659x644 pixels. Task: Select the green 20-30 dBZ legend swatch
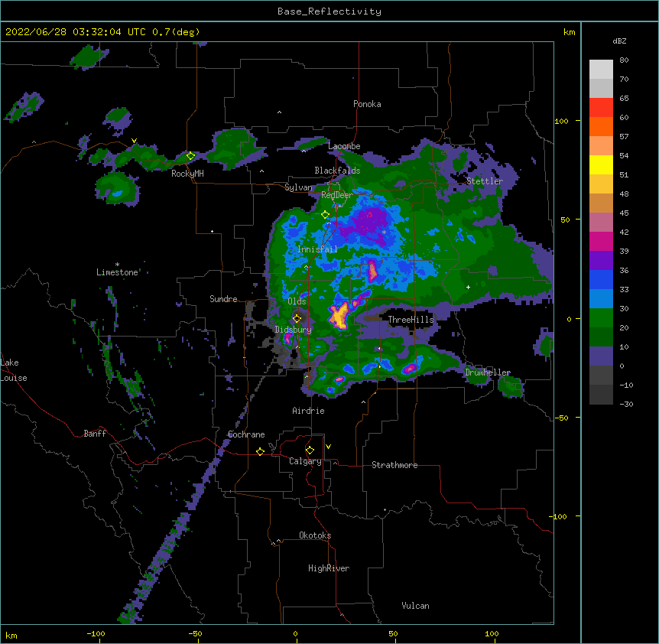601,318
